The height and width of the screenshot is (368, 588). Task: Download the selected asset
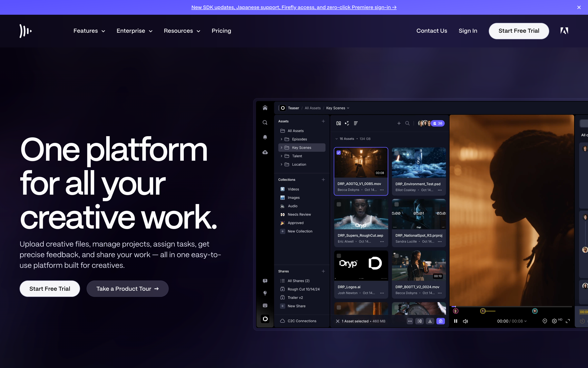[430, 321]
